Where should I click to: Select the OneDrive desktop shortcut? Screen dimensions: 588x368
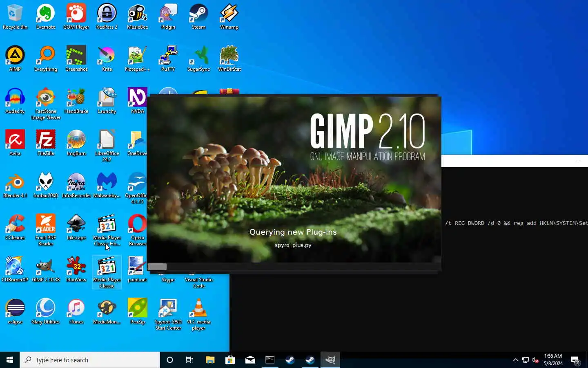(x=137, y=143)
